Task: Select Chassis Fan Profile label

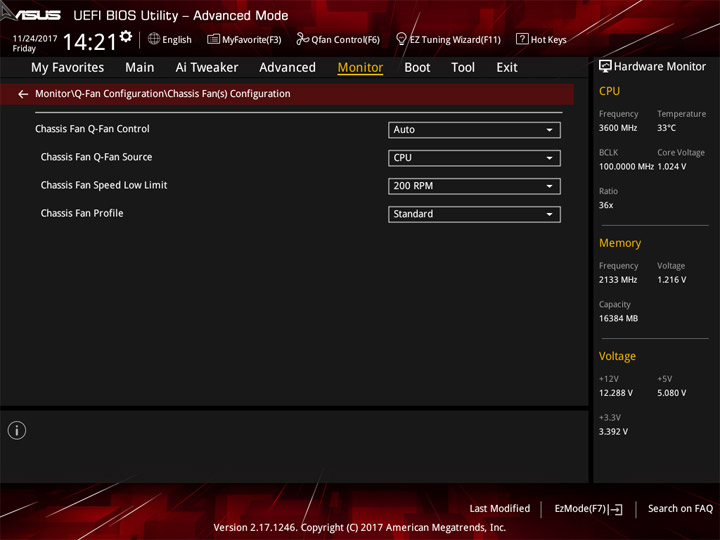Action: point(82,214)
